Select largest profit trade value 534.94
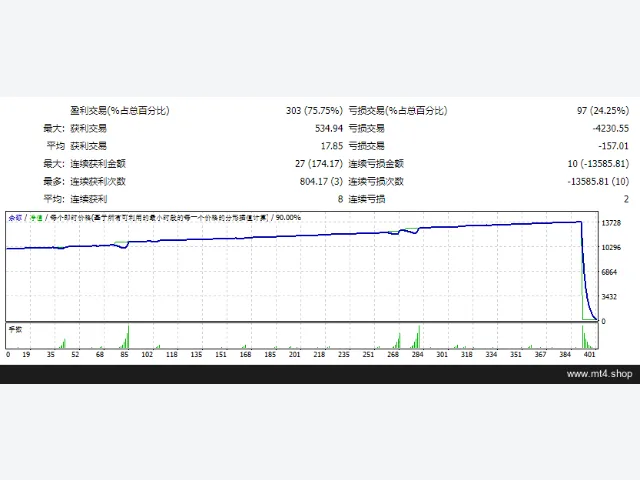Image resolution: width=640 pixels, height=480 pixels. (x=329, y=128)
